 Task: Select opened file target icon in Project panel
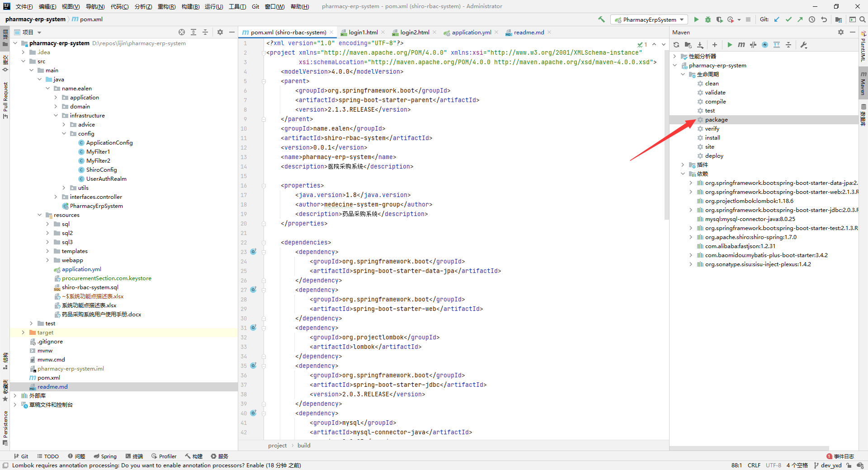click(182, 32)
